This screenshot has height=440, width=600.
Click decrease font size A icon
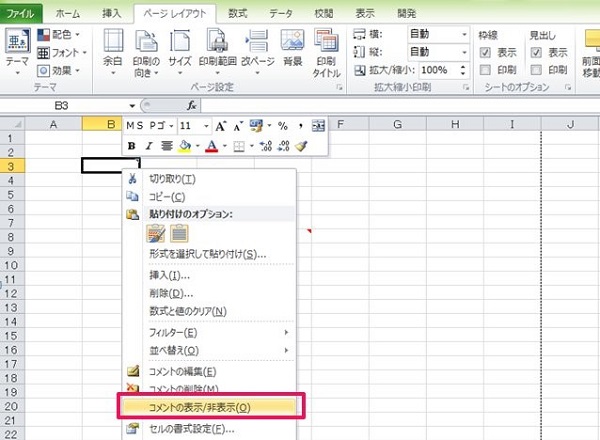(x=238, y=126)
